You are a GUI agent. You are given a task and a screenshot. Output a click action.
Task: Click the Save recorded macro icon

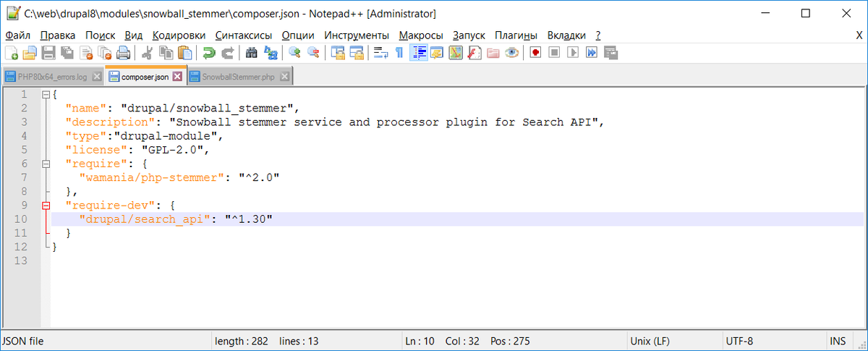(611, 52)
